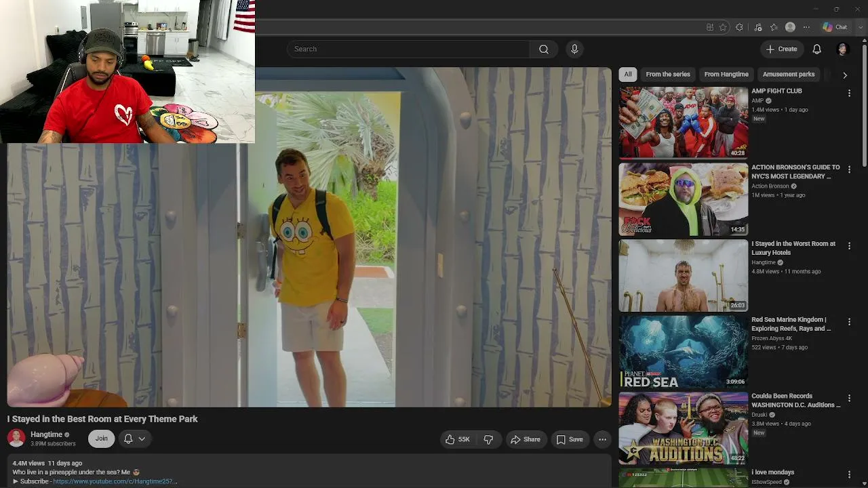The height and width of the screenshot is (488, 868).
Task: Click into the YouTube search field
Action: click(x=409, y=49)
